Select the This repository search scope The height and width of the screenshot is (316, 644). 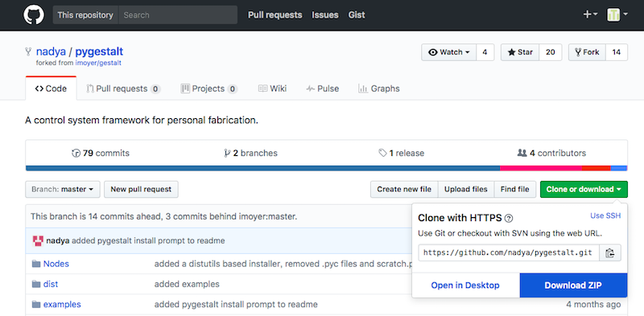point(85,14)
